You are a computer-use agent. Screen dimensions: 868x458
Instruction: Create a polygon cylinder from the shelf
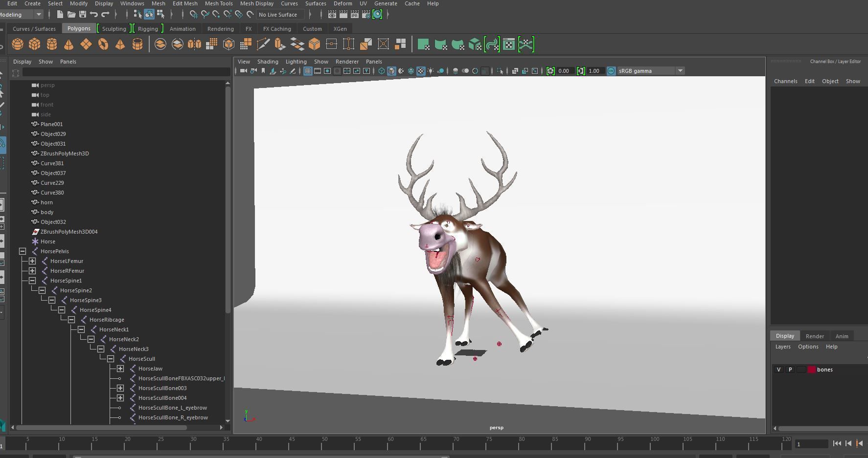click(52, 44)
